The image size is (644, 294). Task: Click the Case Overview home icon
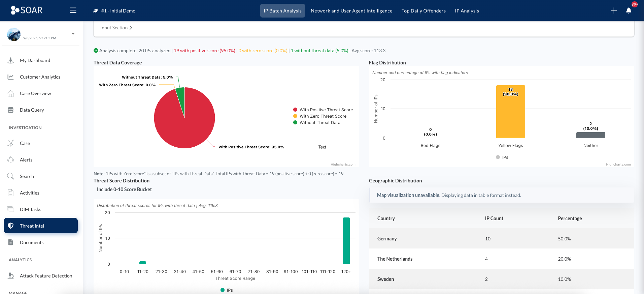11,93
